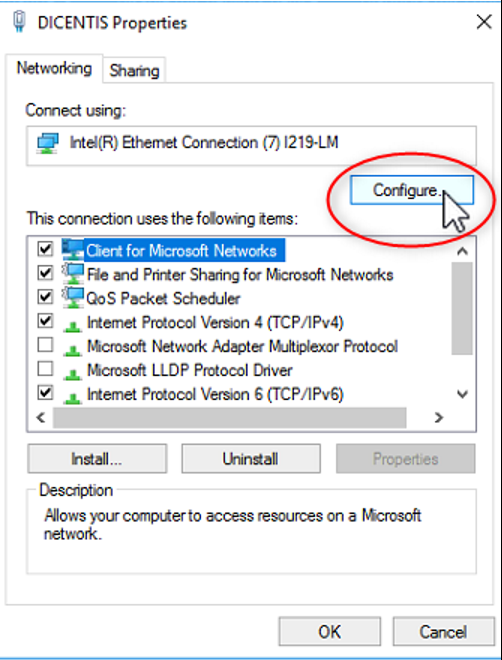Click the horizontal scroll right arrow
This screenshot has height=660, width=502.
pos(439,418)
